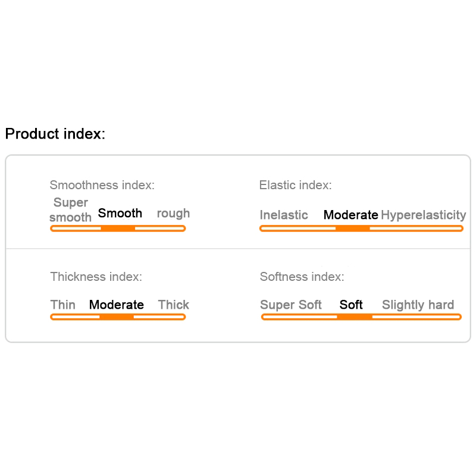Select the "Super smooth" smoothness option
This screenshot has height=476, width=476.
[x=71, y=210]
